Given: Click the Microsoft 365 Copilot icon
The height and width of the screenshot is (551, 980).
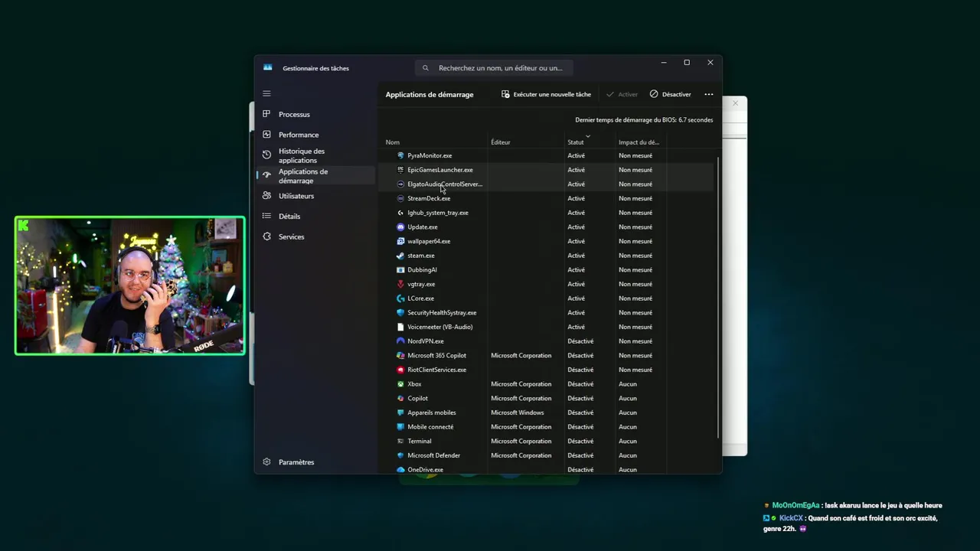Looking at the screenshot, I should 400,355.
